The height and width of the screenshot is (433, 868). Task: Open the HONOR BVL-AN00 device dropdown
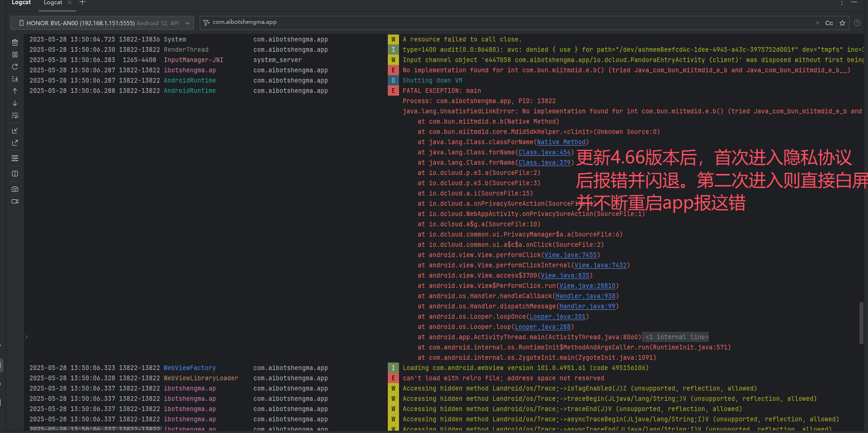(102, 23)
